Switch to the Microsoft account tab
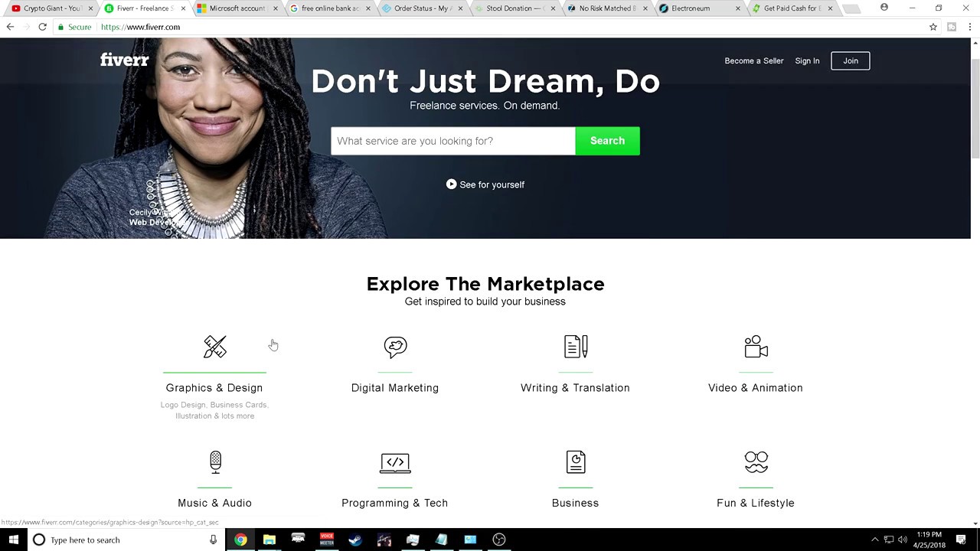Image resolution: width=980 pixels, height=551 pixels. click(237, 8)
